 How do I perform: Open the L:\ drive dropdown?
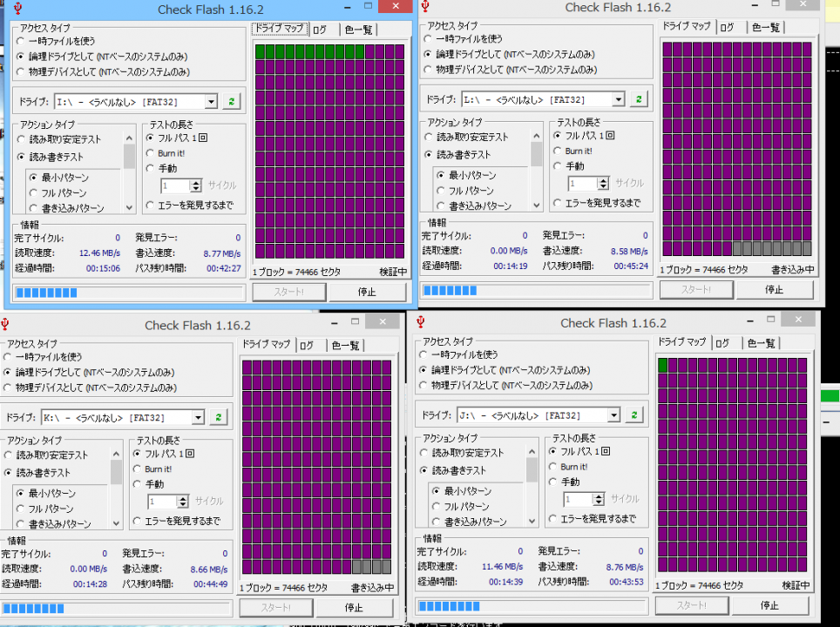pos(618,99)
